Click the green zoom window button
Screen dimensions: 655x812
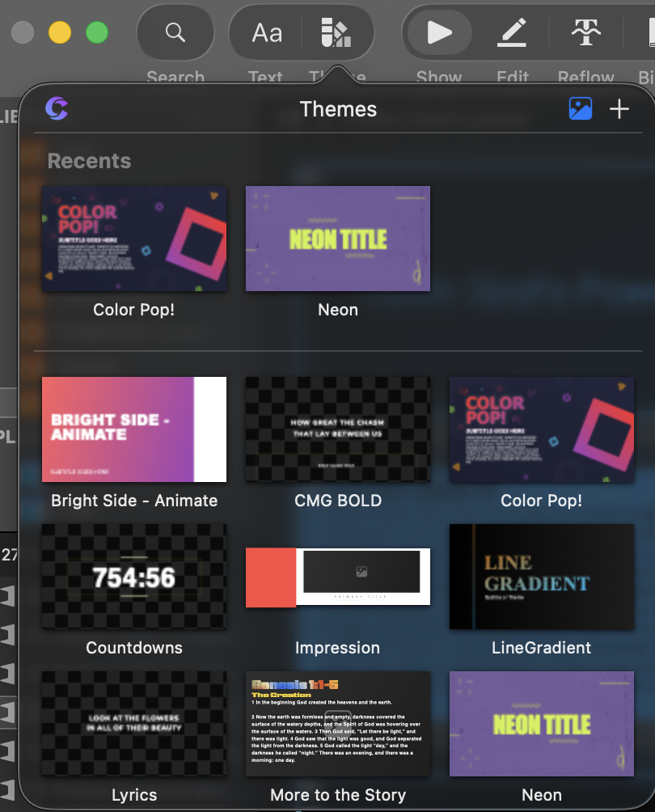97,32
